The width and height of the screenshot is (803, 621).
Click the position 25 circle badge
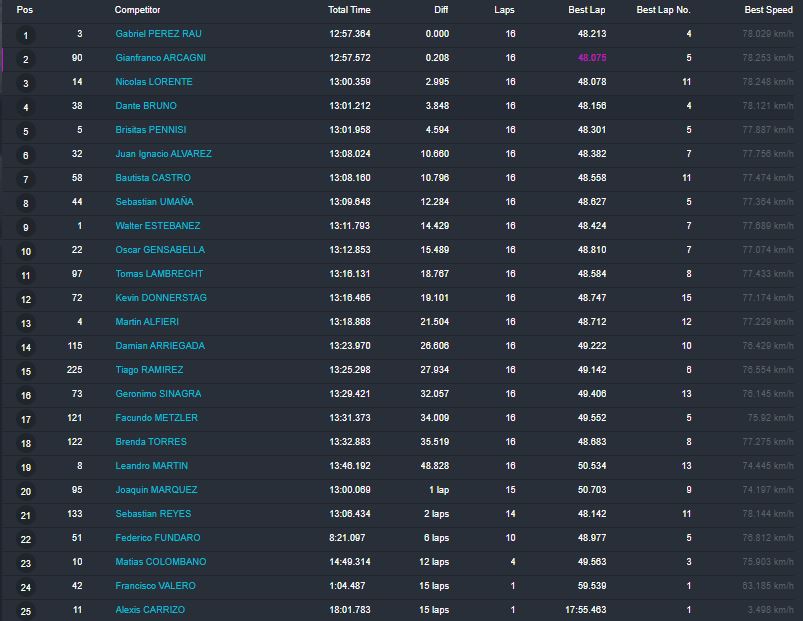coord(26,611)
